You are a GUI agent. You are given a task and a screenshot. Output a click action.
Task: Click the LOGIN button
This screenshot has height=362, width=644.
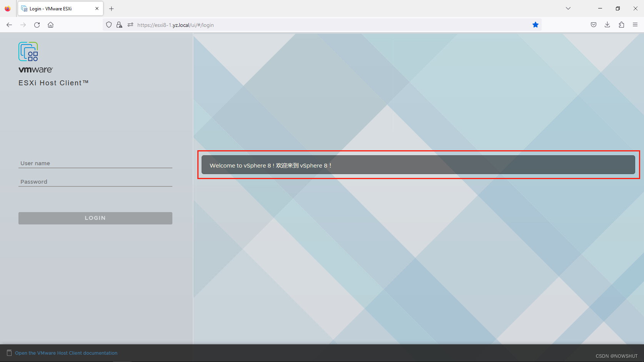95,218
